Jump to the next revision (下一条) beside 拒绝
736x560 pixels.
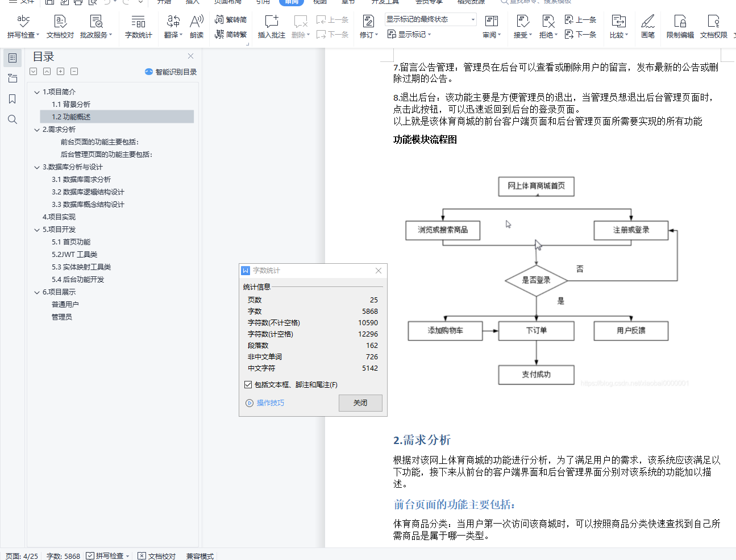580,34
